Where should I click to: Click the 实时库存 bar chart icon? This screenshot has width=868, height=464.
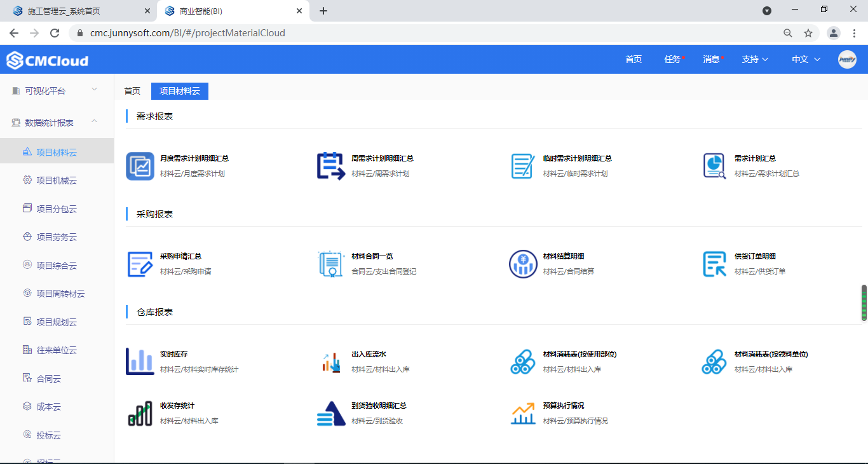[x=140, y=362]
